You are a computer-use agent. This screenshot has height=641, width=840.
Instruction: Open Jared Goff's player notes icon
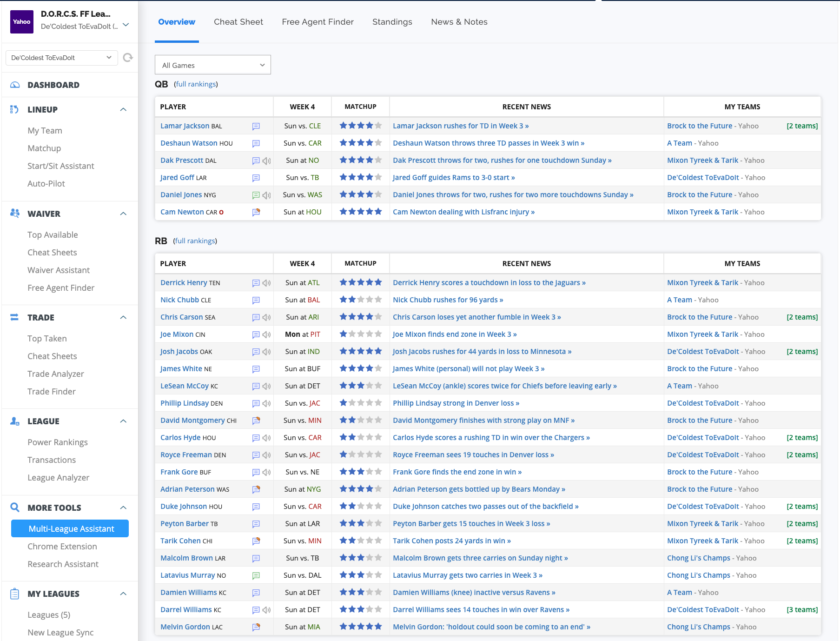coord(256,178)
